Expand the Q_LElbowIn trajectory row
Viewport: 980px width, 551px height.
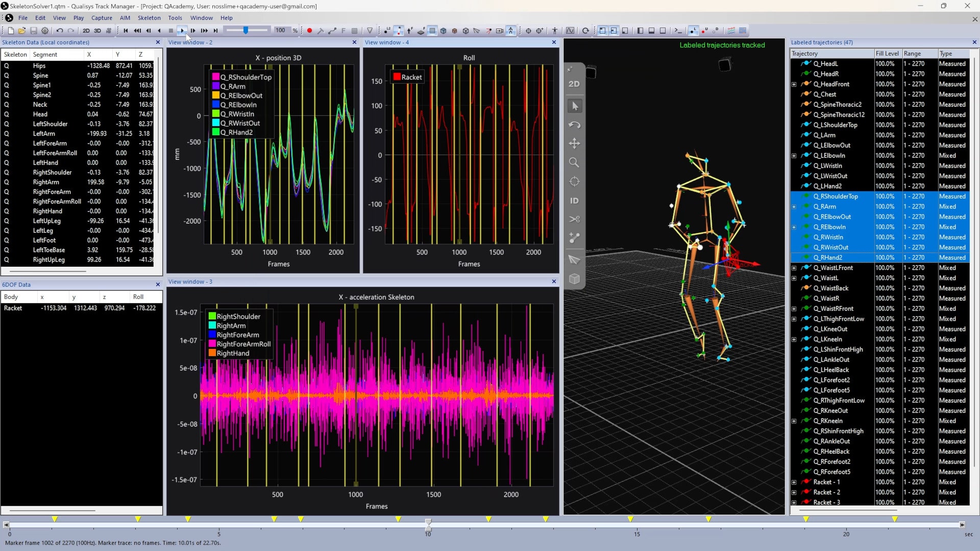(794, 156)
